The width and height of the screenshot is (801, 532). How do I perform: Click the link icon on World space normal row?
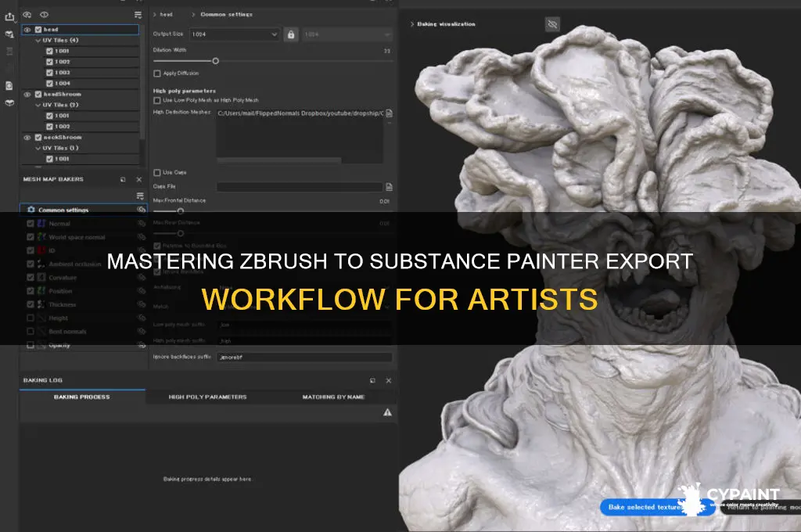[142, 236]
